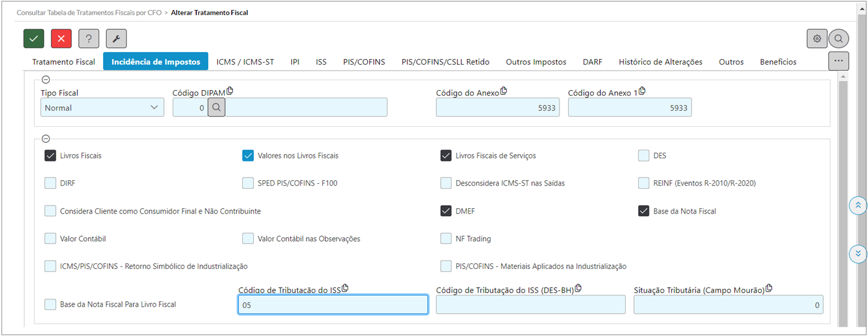Viewport: 868px width, 336px height.
Task: Click the Código do Anexo 1 field
Action: pyautogui.click(x=630, y=107)
